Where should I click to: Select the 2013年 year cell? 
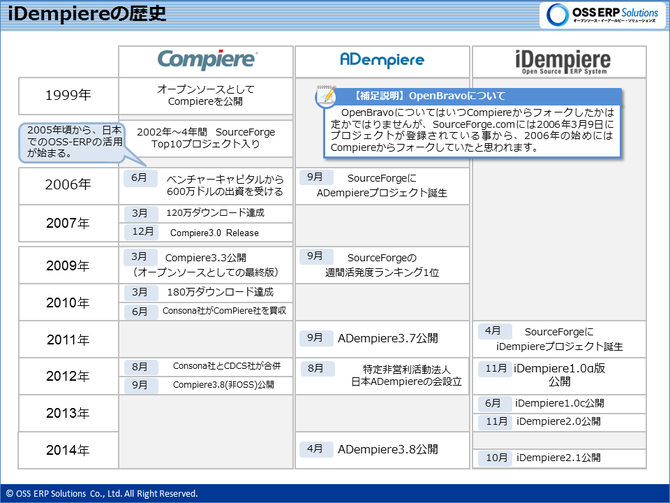pos(68,413)
